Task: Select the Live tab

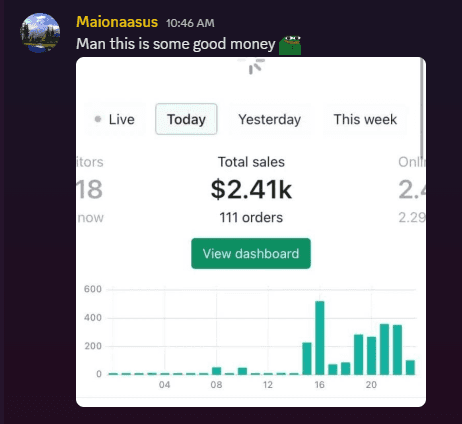Action: (x=115, y=119)
